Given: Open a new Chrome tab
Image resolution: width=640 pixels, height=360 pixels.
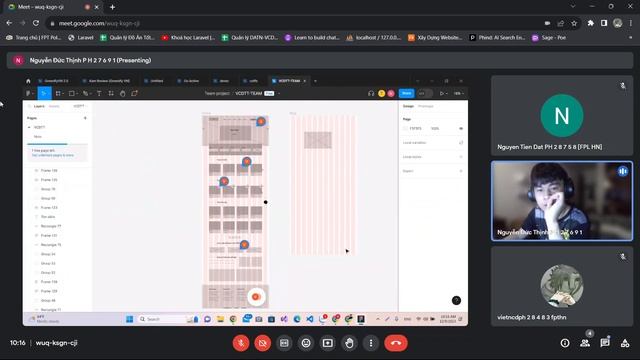Looking at the screenshot, I should pyautogui.click(x=112, y=7).
